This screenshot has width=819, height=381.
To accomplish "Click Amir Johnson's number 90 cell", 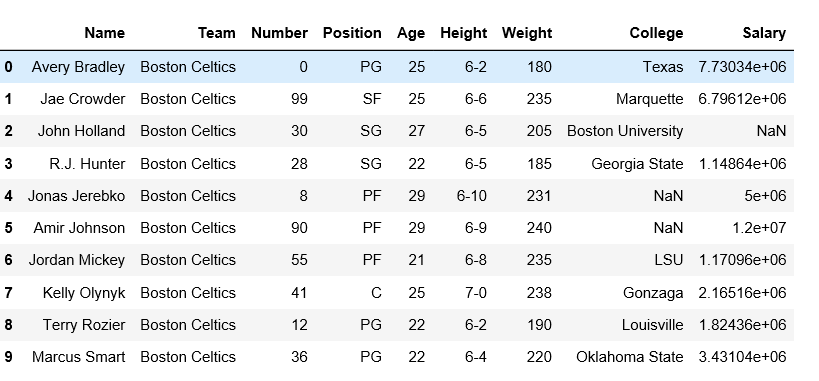I will point(299,228).
